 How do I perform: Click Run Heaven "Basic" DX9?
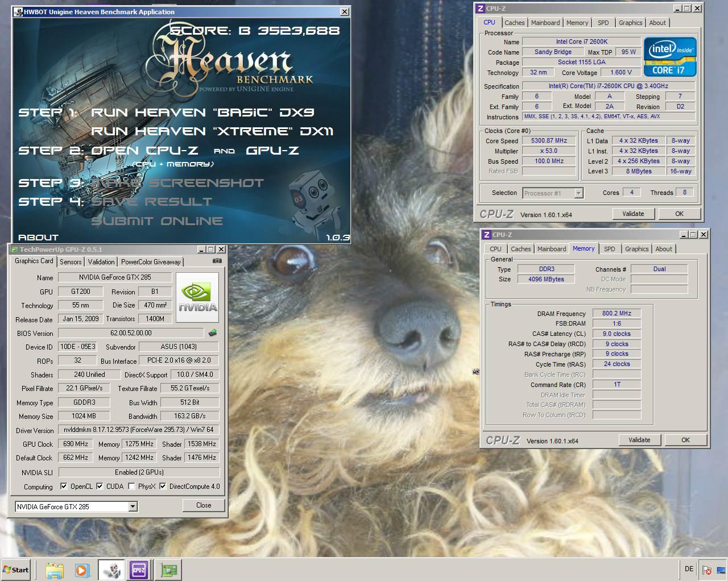(202, 113)
